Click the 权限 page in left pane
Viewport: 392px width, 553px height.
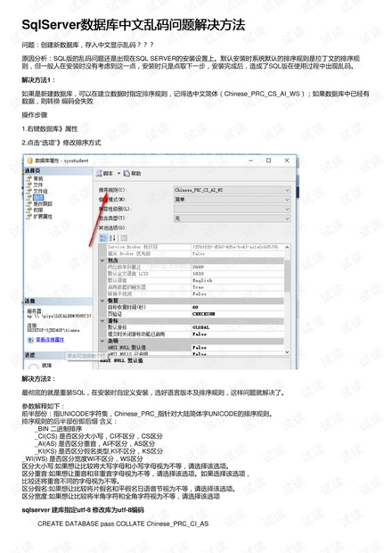pyautogui.click(x=38, y=210)
